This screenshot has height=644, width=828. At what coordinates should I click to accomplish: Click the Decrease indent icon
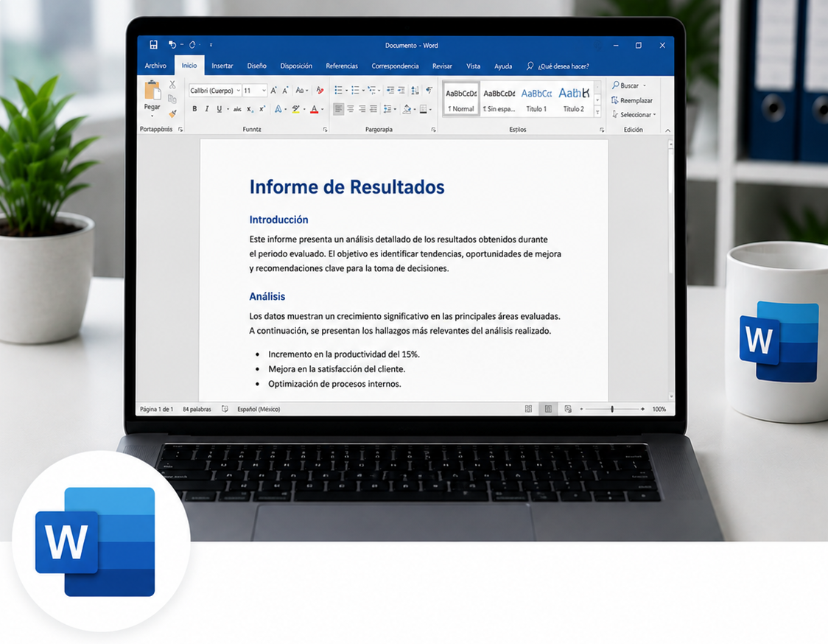coord(390,91)
